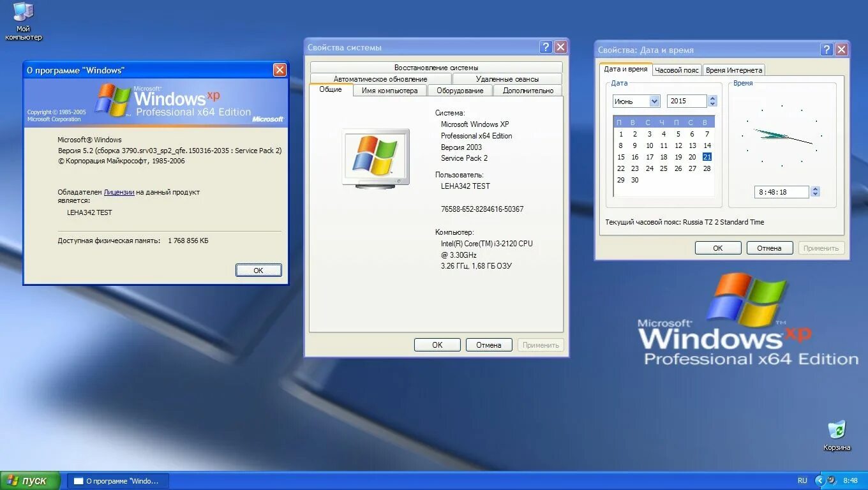
Task: Close the About Windows dialog
Action: pyautogui.click(x=280, y=70)
